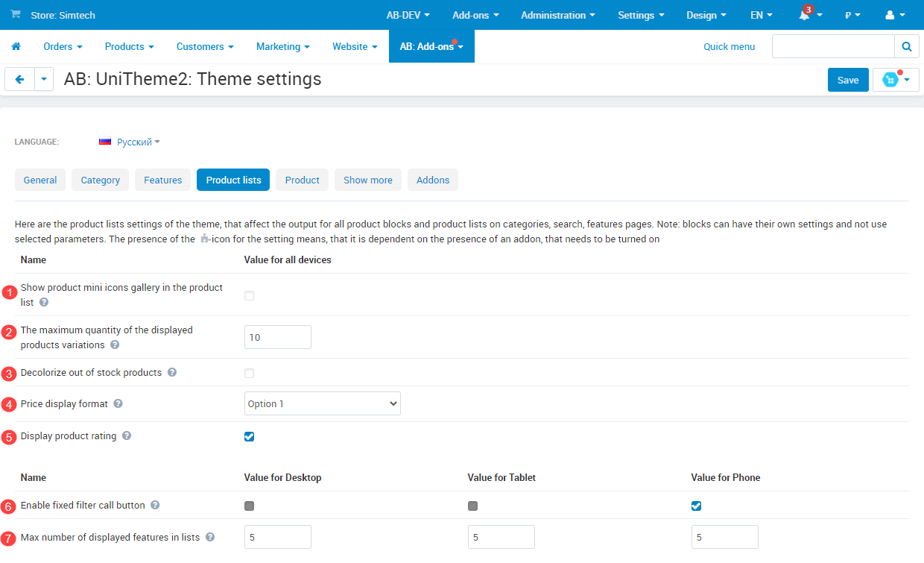Open the Administration menu
The image size is (924, 563).
coord(558,15)
